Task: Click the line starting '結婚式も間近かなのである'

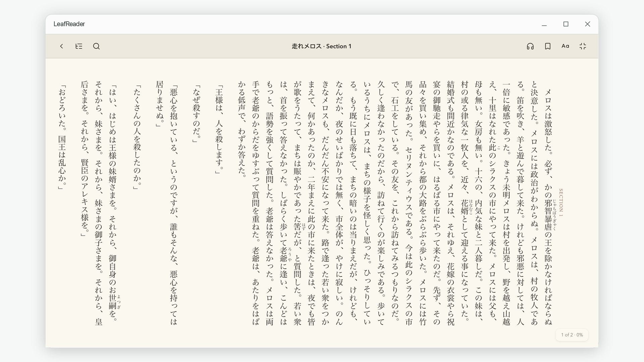Action: [x=450, y=203]
